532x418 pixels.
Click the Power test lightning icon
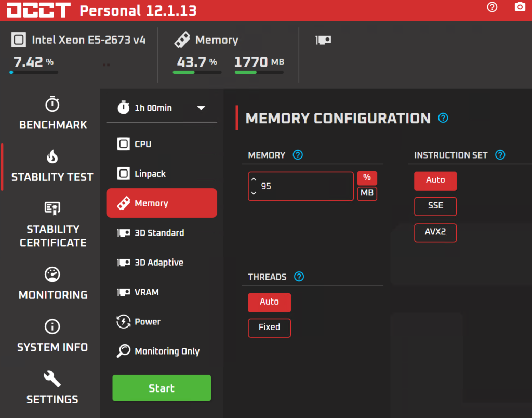tap(124, 322)
